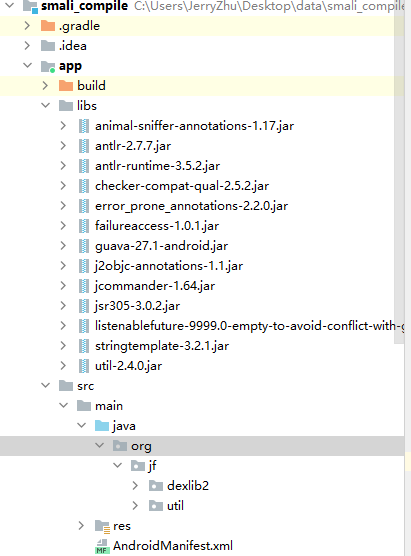This screenshot has height=556, width=411.
Task: Expand the res folder arrow
Action: coord(81,526)
